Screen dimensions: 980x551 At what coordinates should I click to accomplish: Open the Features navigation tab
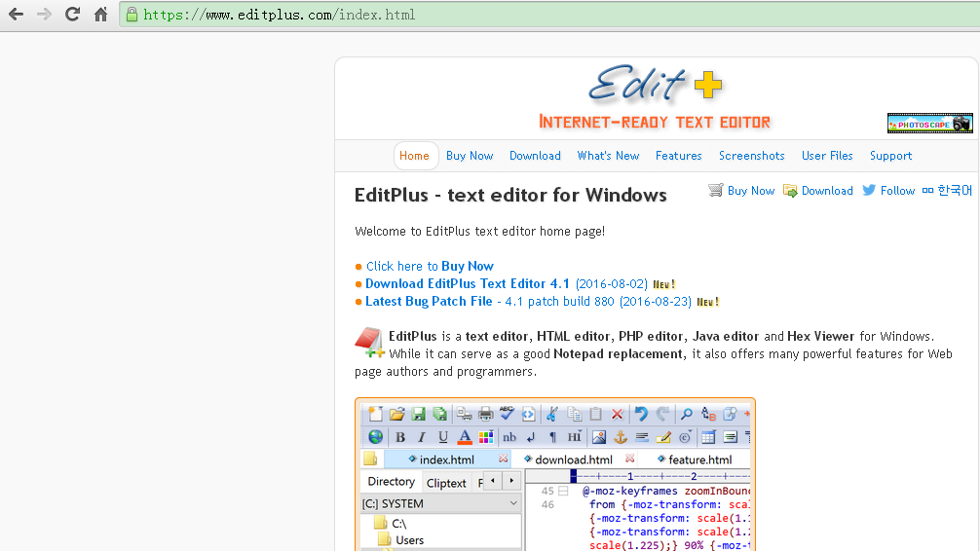pos(679,156)
